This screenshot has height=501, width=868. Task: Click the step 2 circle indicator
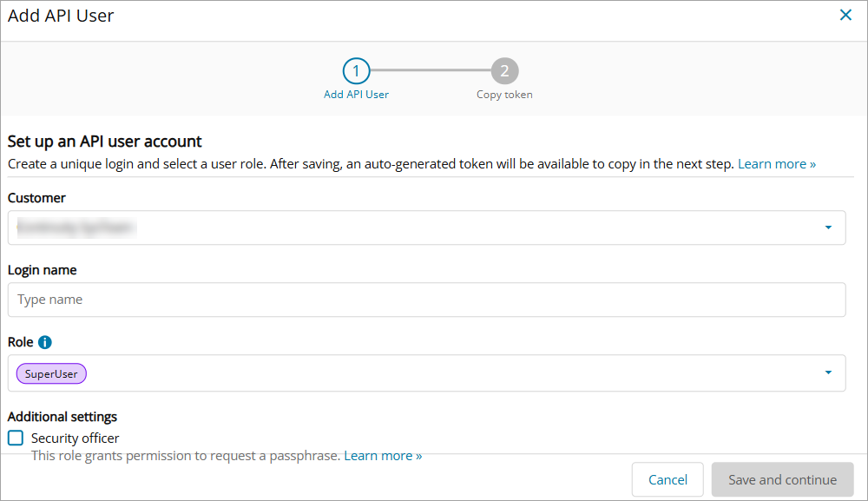coord(504,70)
